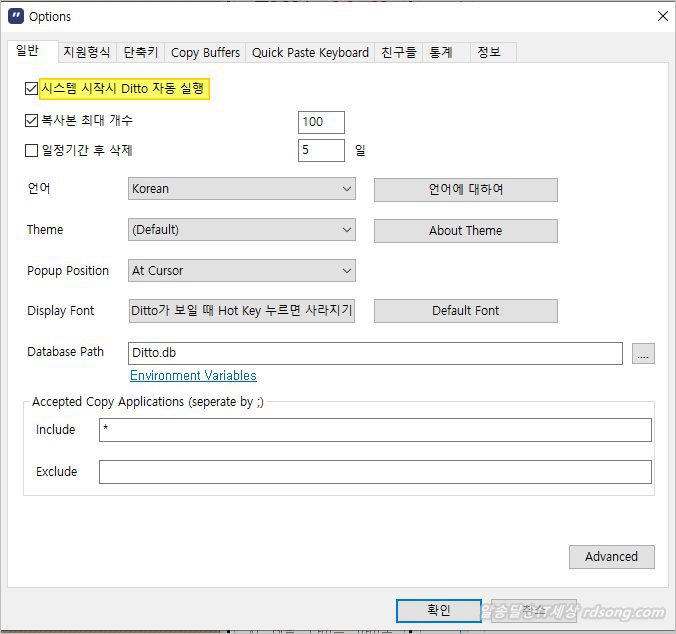
Task: Click the Ditto icon in title bar
Action: [16, 16]
